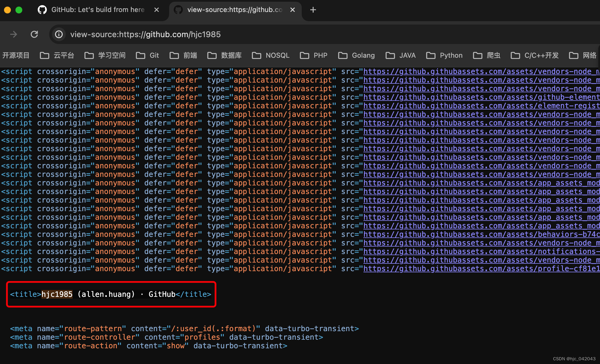
Task: Click the highlighted hjc1985 text in title
Action: pos(57,294)
